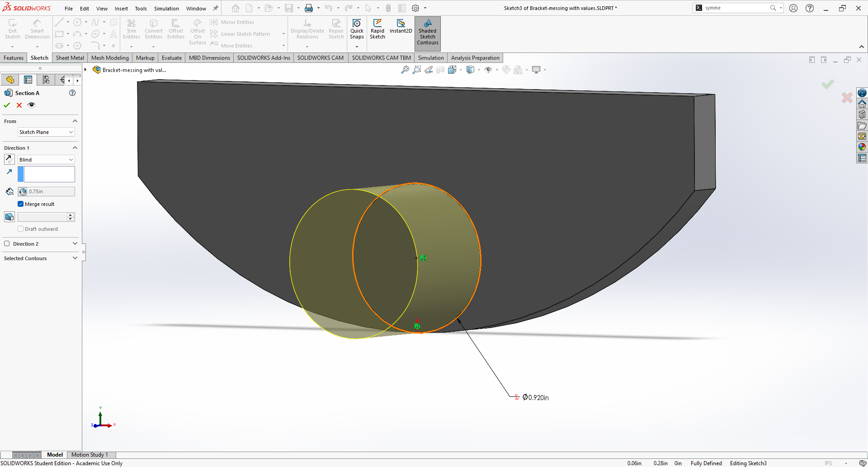Toggle the detailed preview eye icon
This screenshot has width=868, height=467.
(31, 105)
